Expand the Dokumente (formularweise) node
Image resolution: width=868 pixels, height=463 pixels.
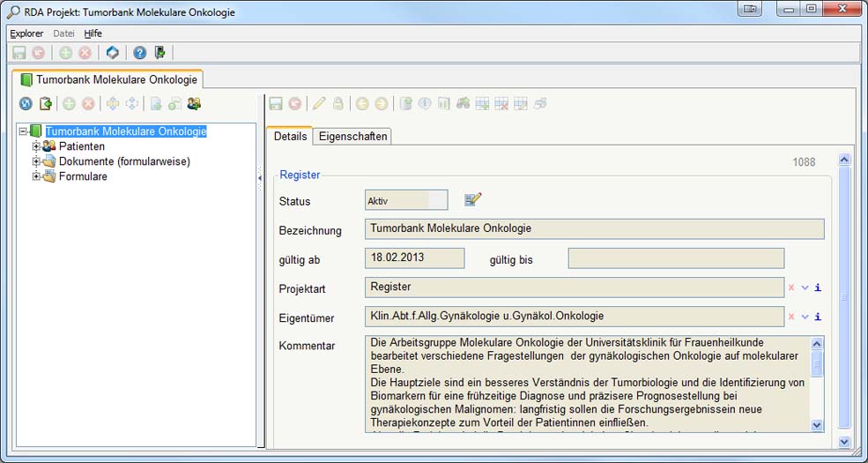coord(37,161)
